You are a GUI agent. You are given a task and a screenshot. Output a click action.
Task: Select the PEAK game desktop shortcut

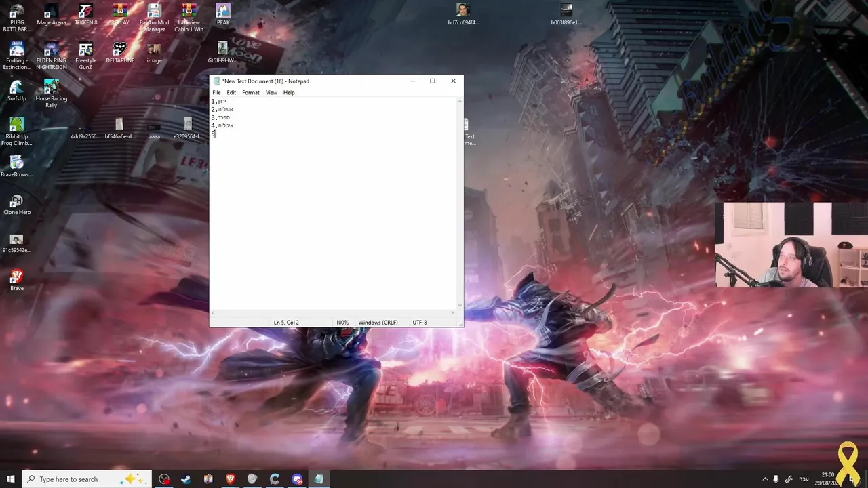(223, 15)
